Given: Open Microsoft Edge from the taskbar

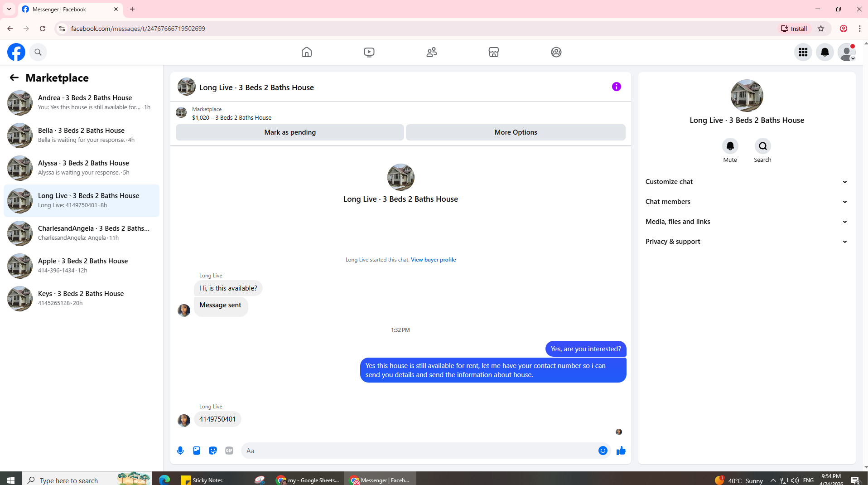Looking at the screenshot, I should pos(164,480).
